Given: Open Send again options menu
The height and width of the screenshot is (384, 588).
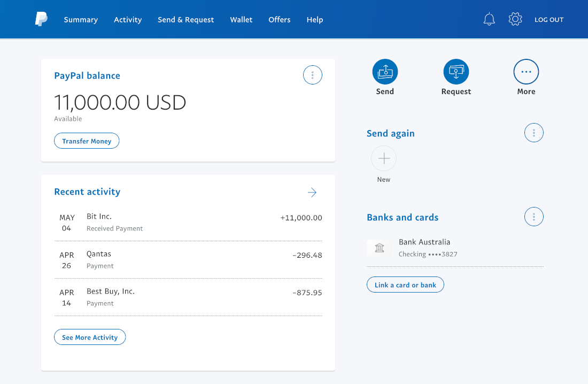Looking at the screenshot, I should click(x=533, y=133).
